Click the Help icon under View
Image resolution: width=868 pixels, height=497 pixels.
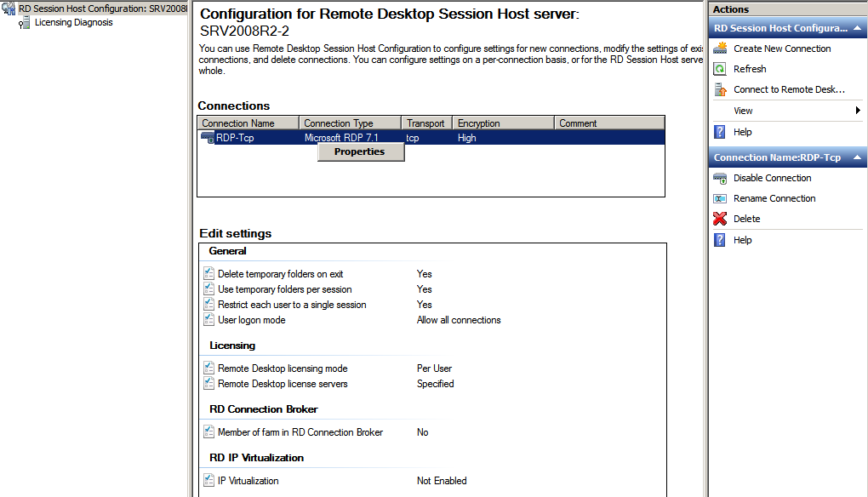pyautogui.click(x=720, y=132)
